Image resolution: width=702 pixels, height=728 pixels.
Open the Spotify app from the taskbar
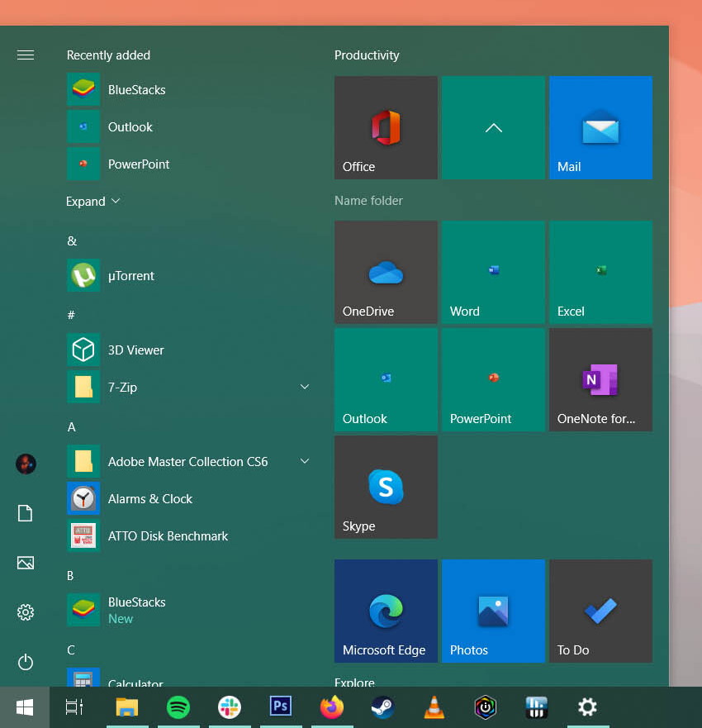(x=178, y=707)
